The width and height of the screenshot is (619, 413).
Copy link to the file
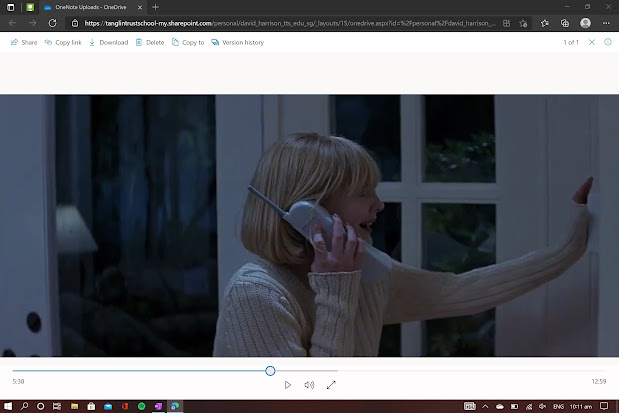coord(63,42)
